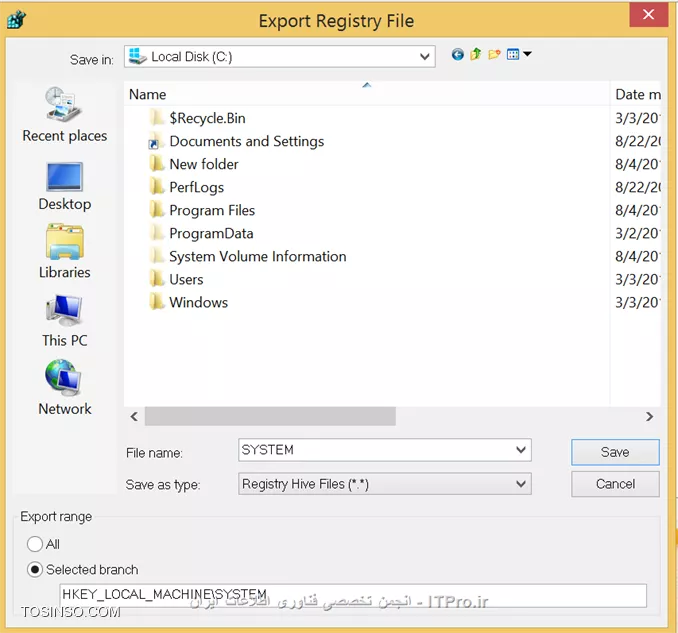Open the View Menu icon
Viewport: 678px width, 633px height.
click(513, 54)
